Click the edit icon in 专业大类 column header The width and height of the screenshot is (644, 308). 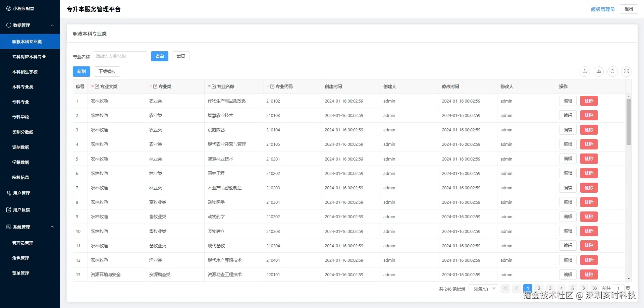(97, 86)
